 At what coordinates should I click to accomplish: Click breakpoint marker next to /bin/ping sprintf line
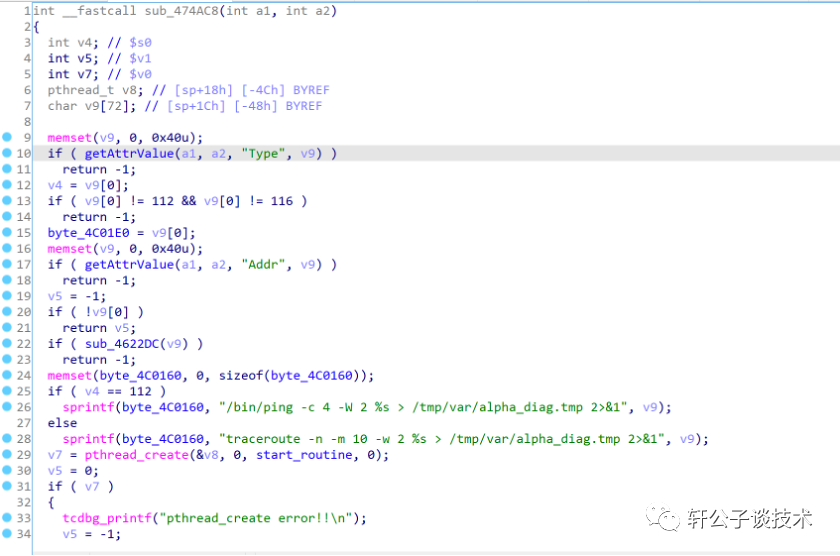7,407
